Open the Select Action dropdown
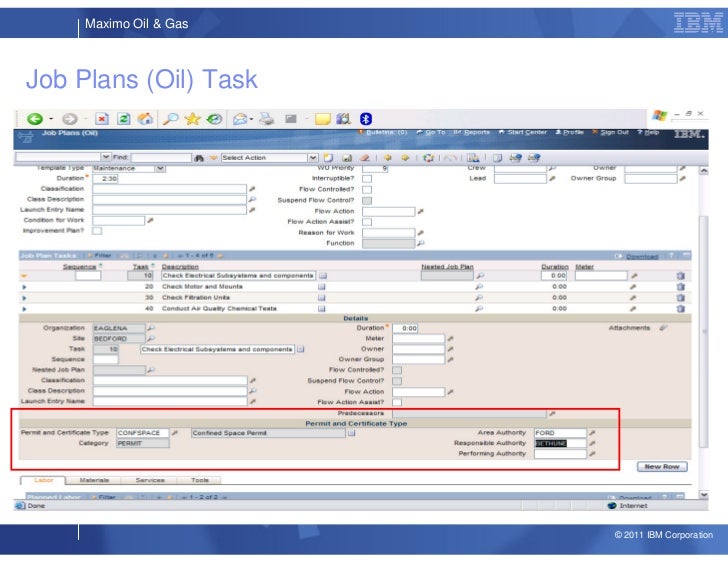 click(313, 158)
